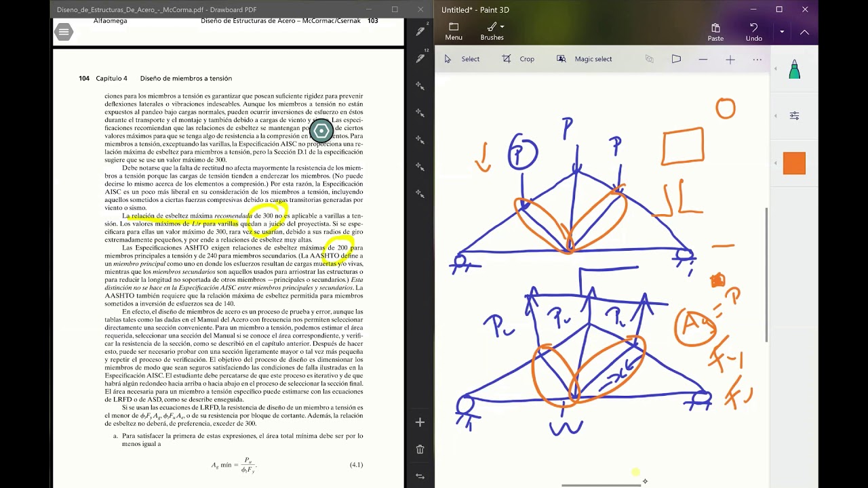Open the Drawboard PDF hamburger menu
The width and height of the screenshot is (868, 488).
64,31
